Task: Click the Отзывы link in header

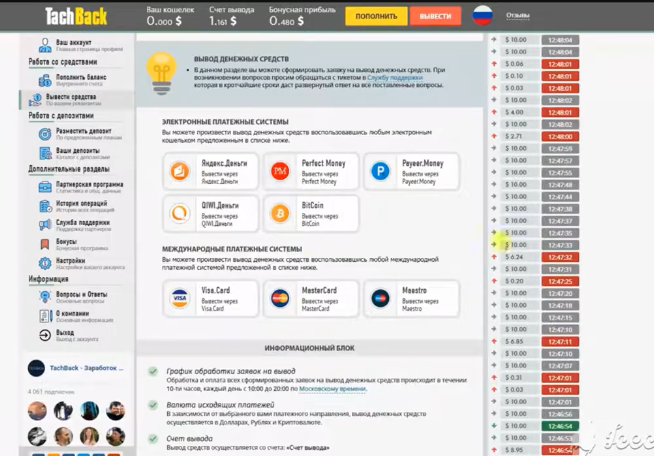Action: click(x=518, y=16)
